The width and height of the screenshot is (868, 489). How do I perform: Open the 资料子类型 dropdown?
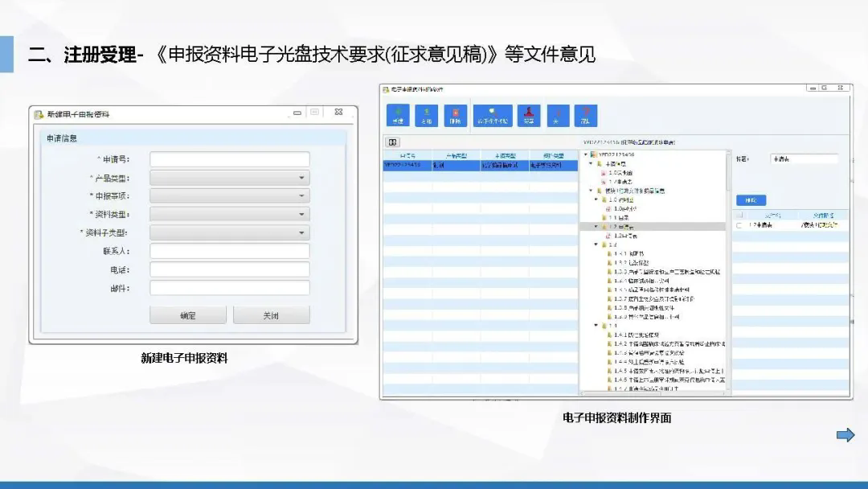point(229,232)
